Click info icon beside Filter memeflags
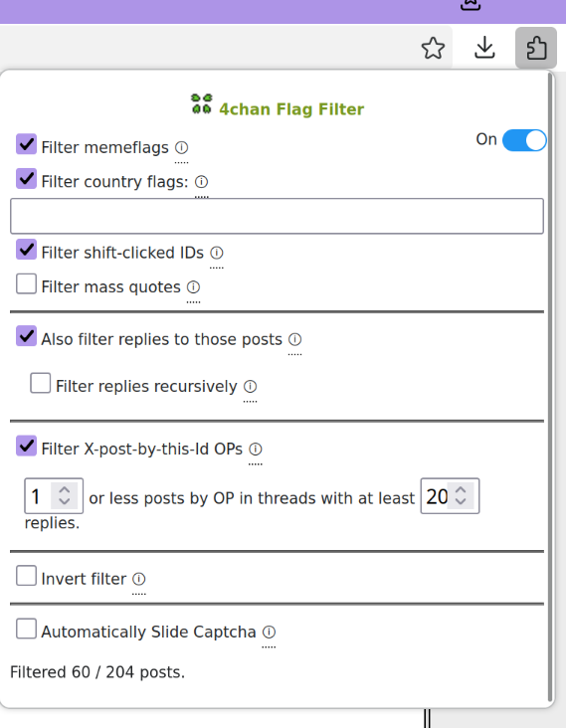Screen dimensions: 566x728 click(182, 147)
